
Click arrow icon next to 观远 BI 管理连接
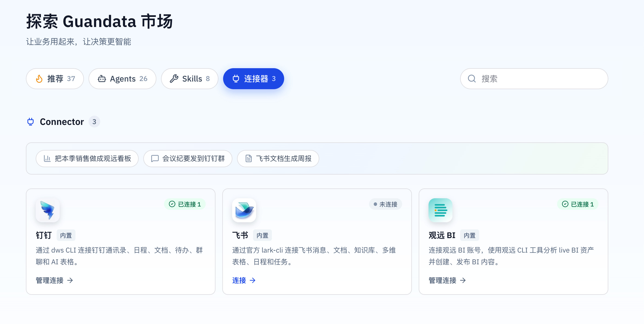463,280
